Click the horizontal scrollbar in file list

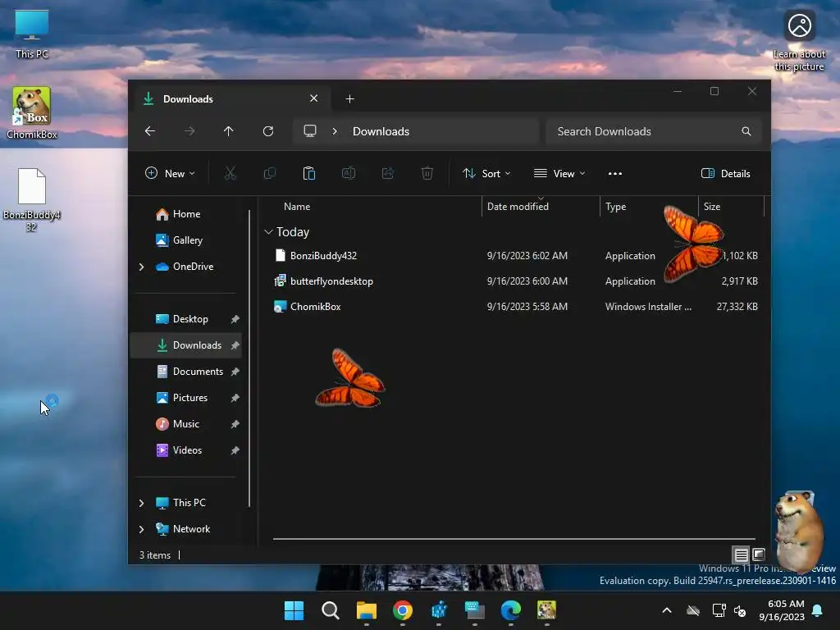[514, 539]
